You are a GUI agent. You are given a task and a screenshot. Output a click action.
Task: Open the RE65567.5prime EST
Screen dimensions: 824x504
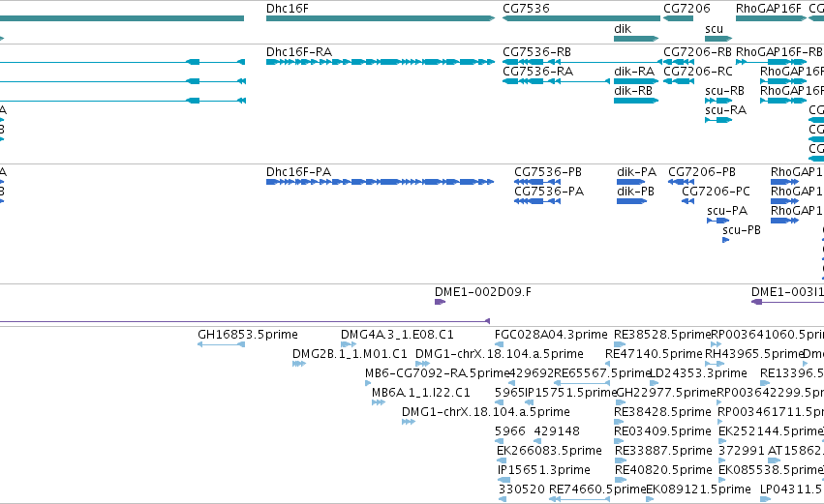click(x=582, y=384)
